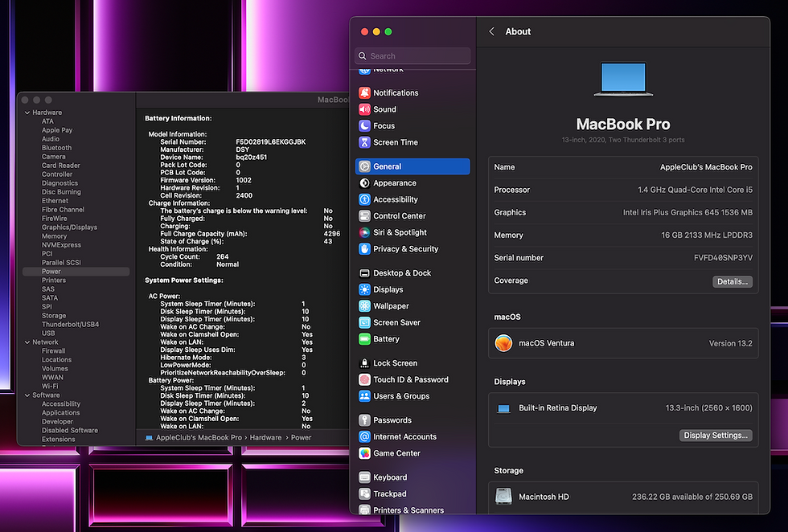Image resolution: width=788 pixels, height=532 pixels.
Task: Open Battery icon in sidebar
Action: (364, 339)
